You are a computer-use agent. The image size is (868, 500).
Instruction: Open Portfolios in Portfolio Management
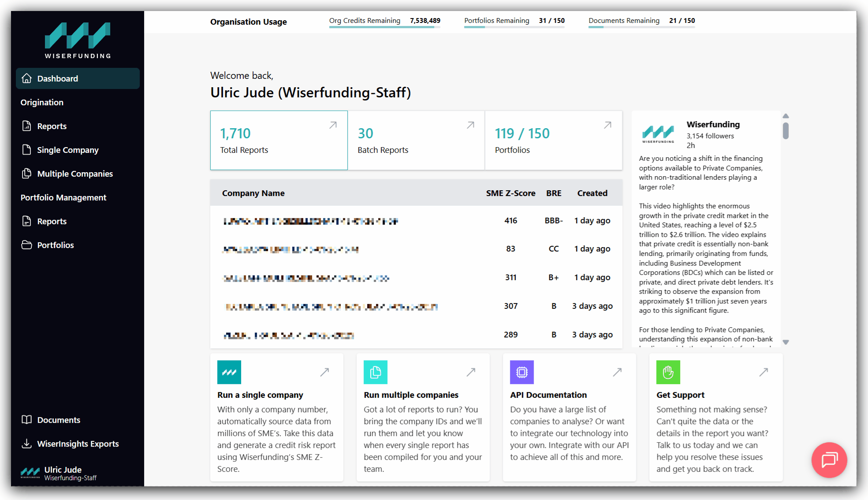[55, 245]
